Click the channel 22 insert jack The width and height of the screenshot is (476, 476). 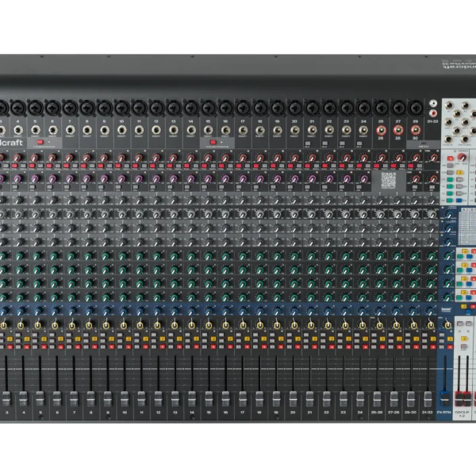coord(329,130)
